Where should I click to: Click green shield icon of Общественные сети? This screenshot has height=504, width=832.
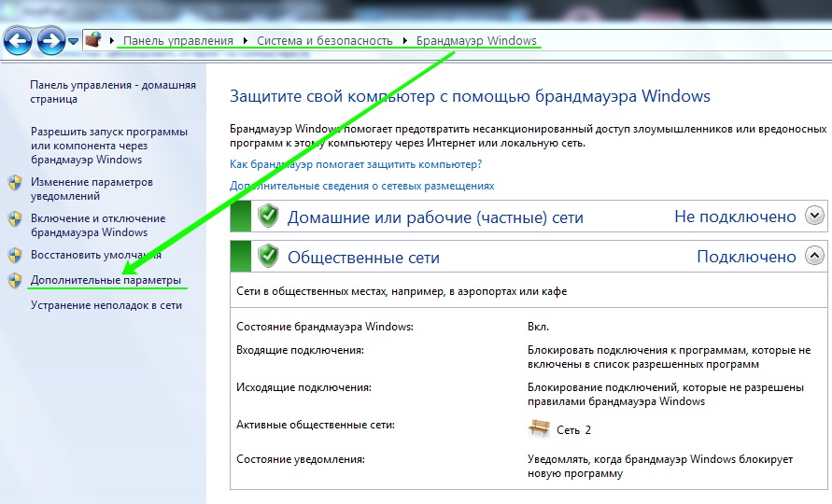[x=268, y=257]
